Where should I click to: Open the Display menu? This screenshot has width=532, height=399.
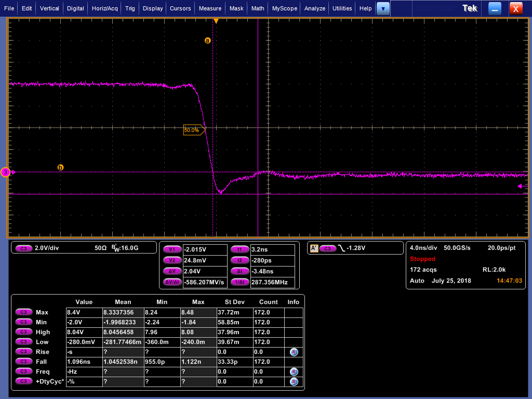point(153,8)
